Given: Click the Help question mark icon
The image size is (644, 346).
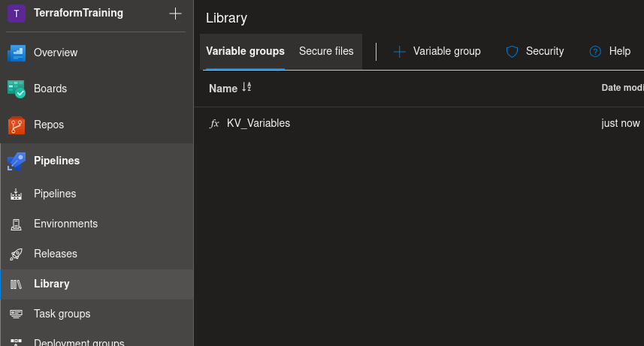Looking at the screenshot, I should 595,51.
